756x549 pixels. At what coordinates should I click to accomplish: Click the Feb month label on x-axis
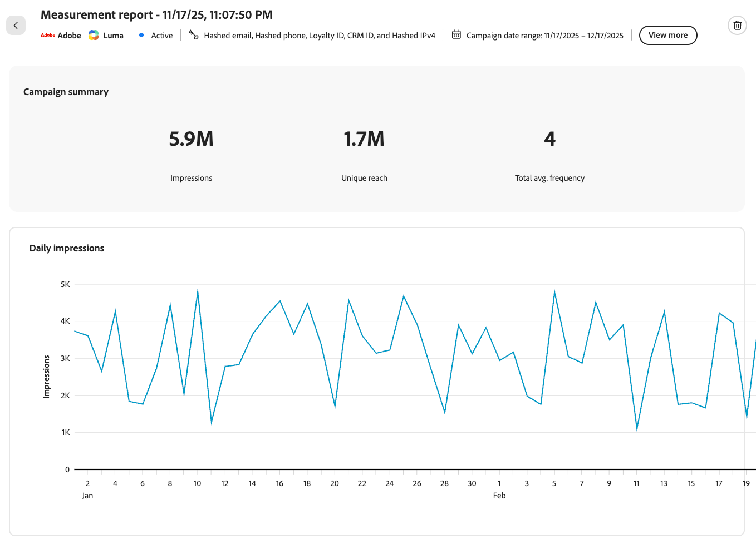pos(499,496)
